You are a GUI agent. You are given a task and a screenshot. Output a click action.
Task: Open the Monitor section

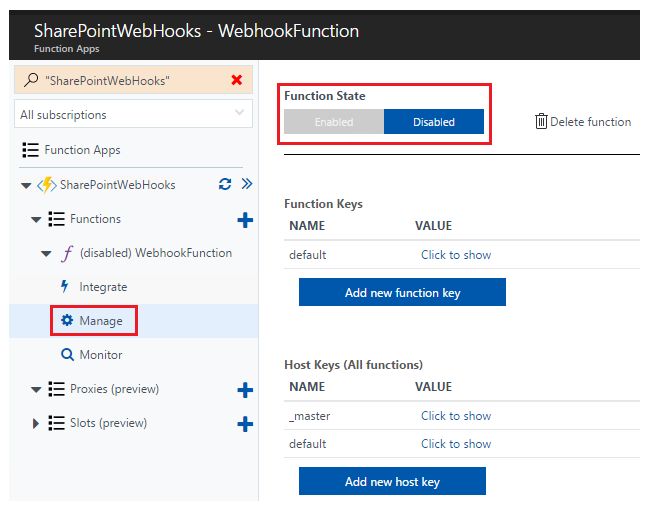point(101,355)
